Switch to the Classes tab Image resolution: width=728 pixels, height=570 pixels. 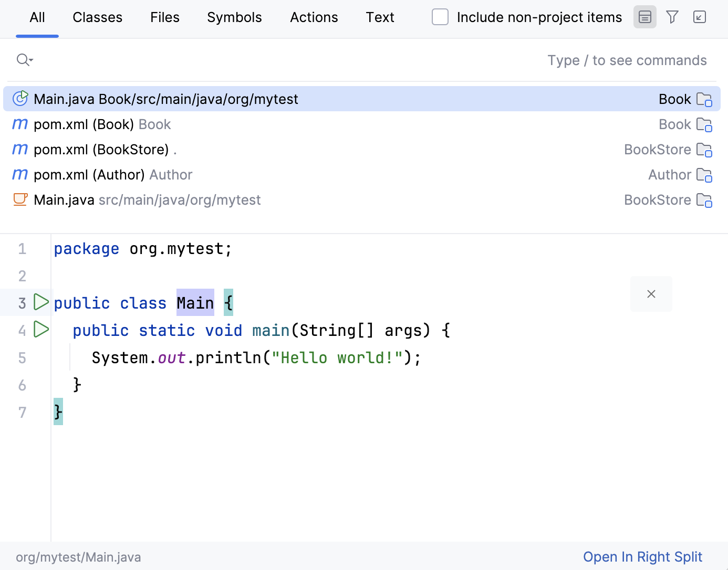pos(97,17)
